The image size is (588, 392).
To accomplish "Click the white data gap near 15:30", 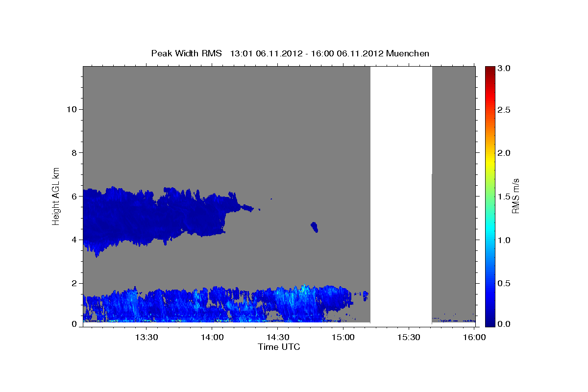I will pyautogui.click(x=401, y=196).
